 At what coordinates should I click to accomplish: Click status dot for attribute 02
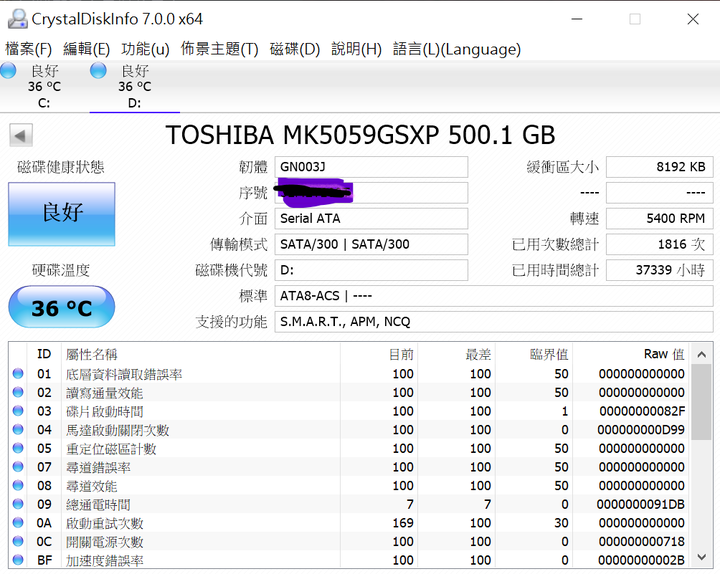[x=18, y=392]
